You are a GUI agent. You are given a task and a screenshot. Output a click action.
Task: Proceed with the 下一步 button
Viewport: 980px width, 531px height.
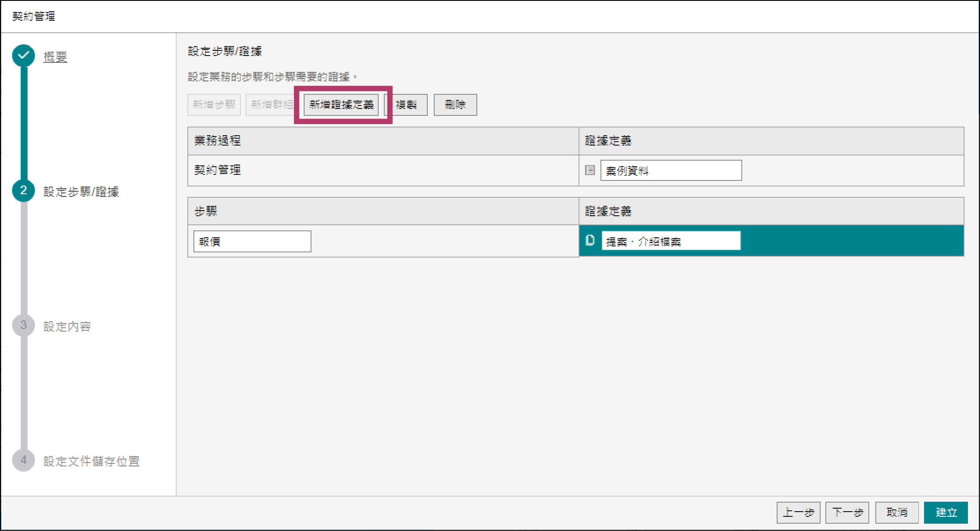point(847,512)
